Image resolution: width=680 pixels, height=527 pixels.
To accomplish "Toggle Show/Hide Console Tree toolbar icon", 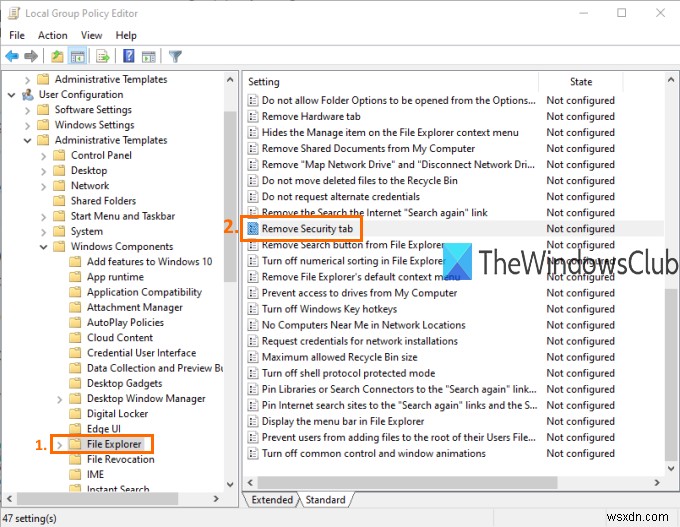I will [x=78, y=56].
